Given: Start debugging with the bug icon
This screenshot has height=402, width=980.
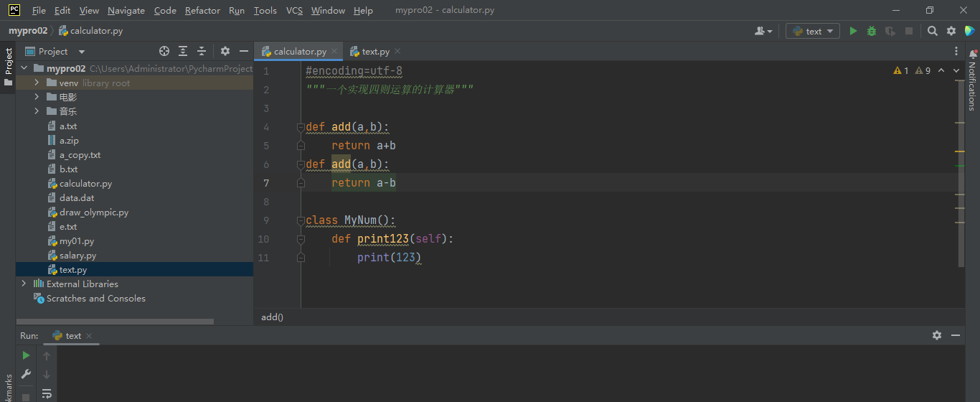Looking at the screenshot, I should pyautogui.click(x=872, y=31).
